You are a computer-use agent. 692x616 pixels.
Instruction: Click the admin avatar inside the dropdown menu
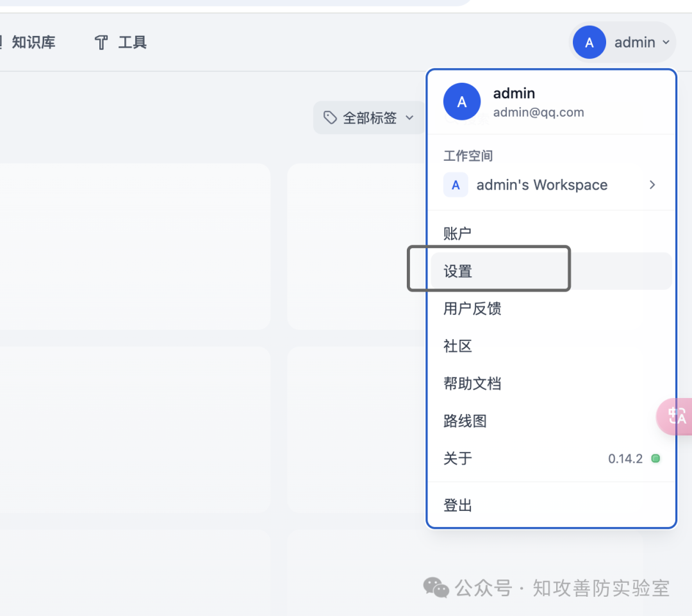point(461,101)
